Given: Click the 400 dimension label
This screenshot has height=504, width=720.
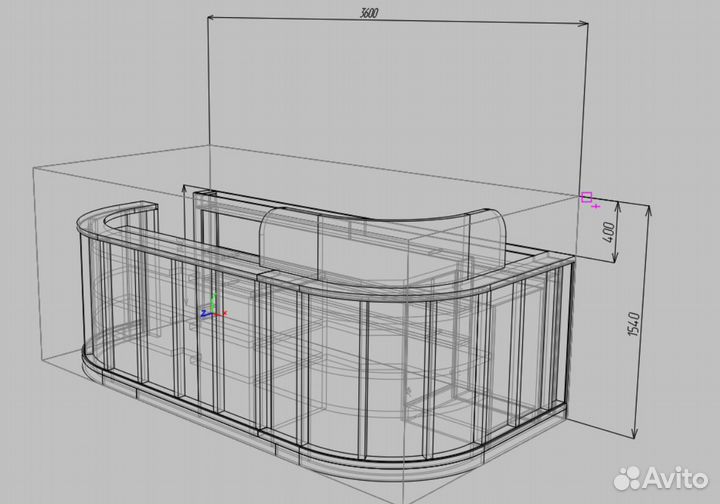Looking at the screenshot, I should [x=608, y=233].
